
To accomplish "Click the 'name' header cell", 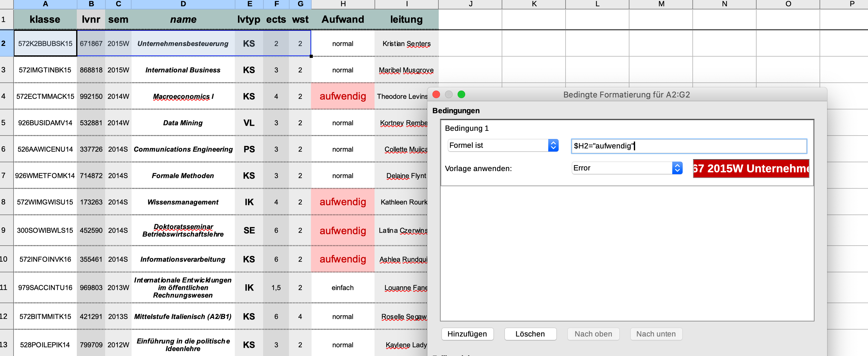I will tap(183, 19).
